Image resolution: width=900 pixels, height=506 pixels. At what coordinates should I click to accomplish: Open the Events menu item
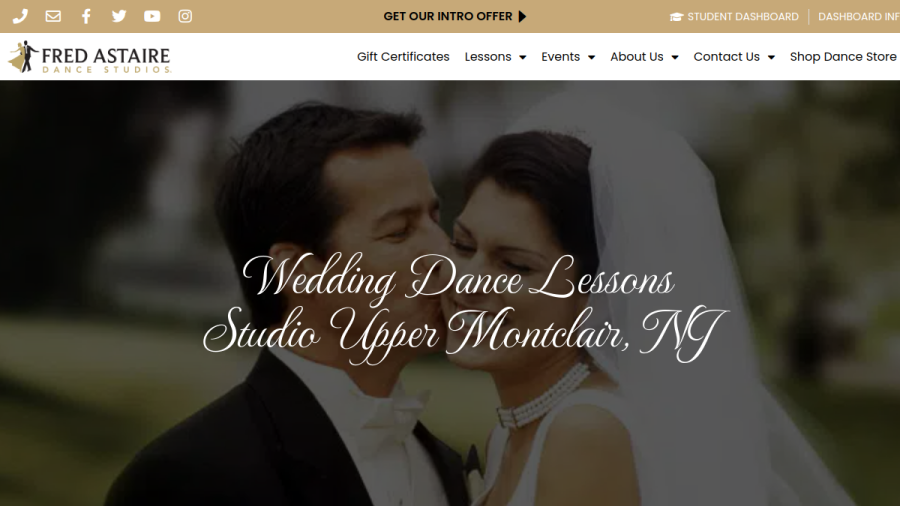click(560, 57)
